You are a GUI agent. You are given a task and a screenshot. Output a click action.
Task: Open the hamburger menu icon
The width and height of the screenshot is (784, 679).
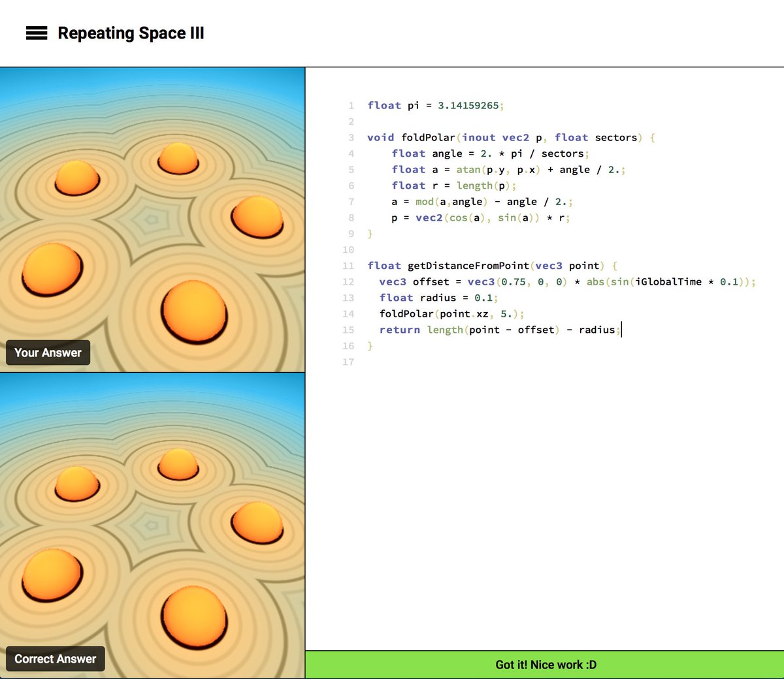tap(37, 33)
